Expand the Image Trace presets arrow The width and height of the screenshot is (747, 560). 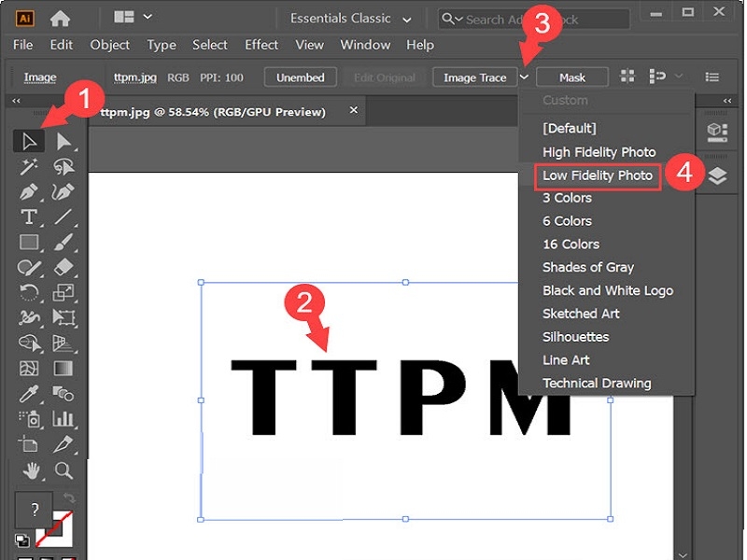point(524,77)
